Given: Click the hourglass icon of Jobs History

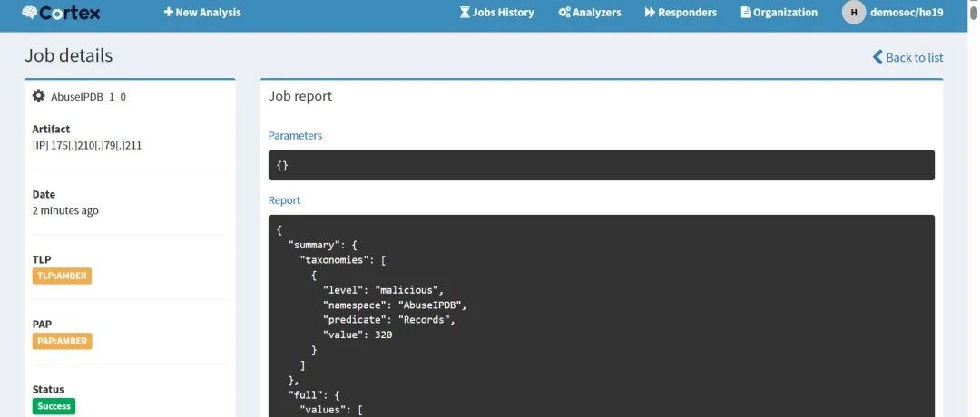Looking at the screenshot, I should coord(465,12).
